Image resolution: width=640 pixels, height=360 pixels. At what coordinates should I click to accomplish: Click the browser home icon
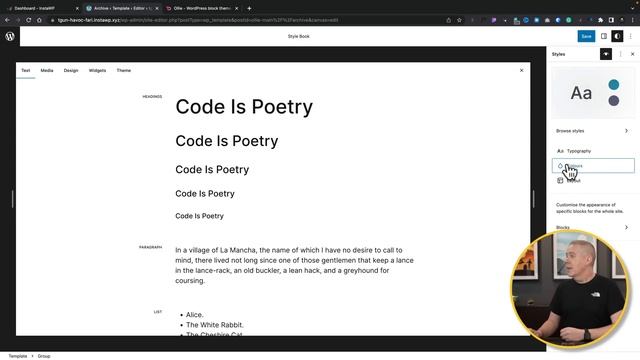(39, 20)
